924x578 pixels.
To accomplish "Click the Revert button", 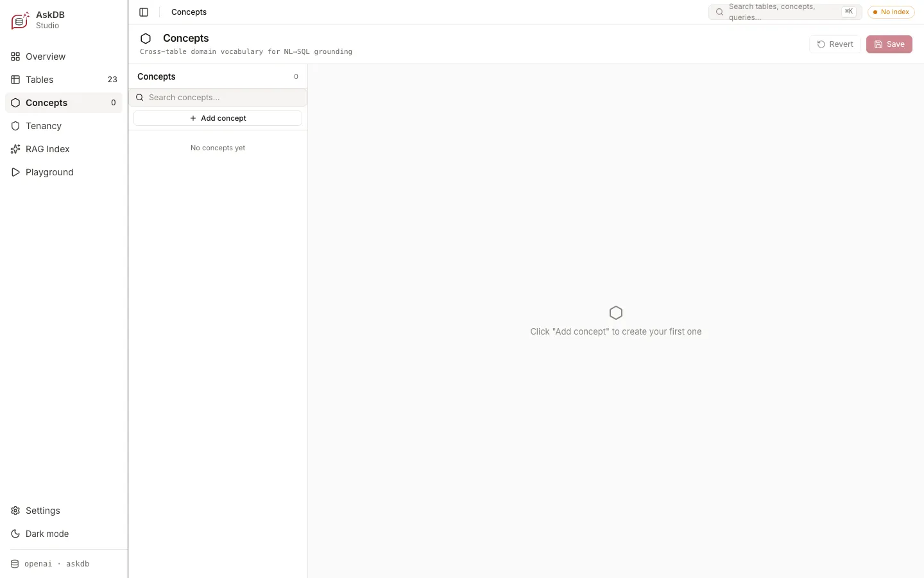I will pyautogui.click(x=835, y=44).
